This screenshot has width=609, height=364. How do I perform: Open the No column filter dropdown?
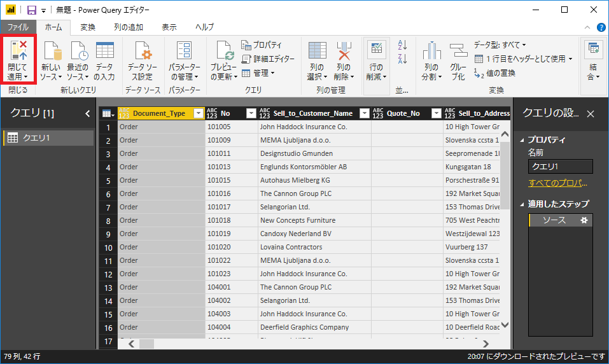tap(251, 113)
